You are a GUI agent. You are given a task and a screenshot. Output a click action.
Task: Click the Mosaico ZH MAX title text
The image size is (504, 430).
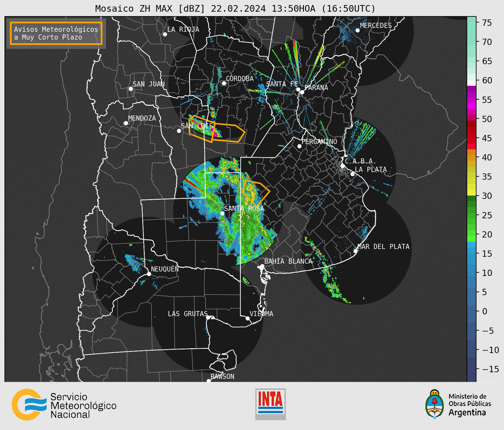pos(235,9)
